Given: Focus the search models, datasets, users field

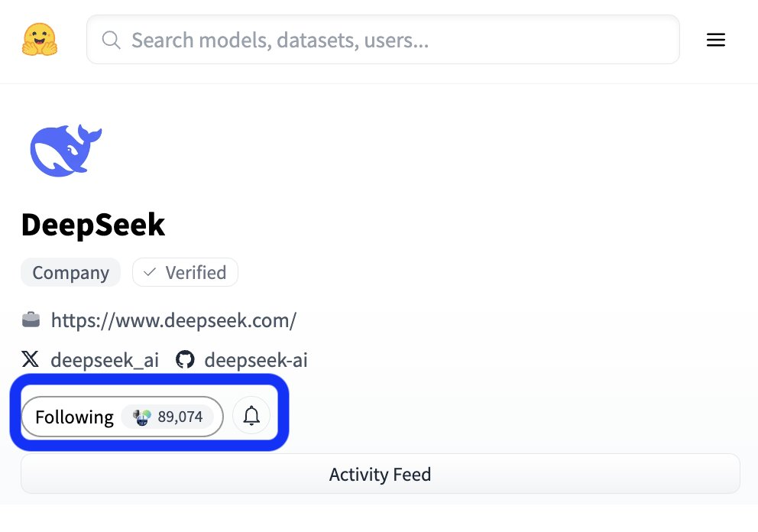Looking at the screenshot, I should [397, 40].
